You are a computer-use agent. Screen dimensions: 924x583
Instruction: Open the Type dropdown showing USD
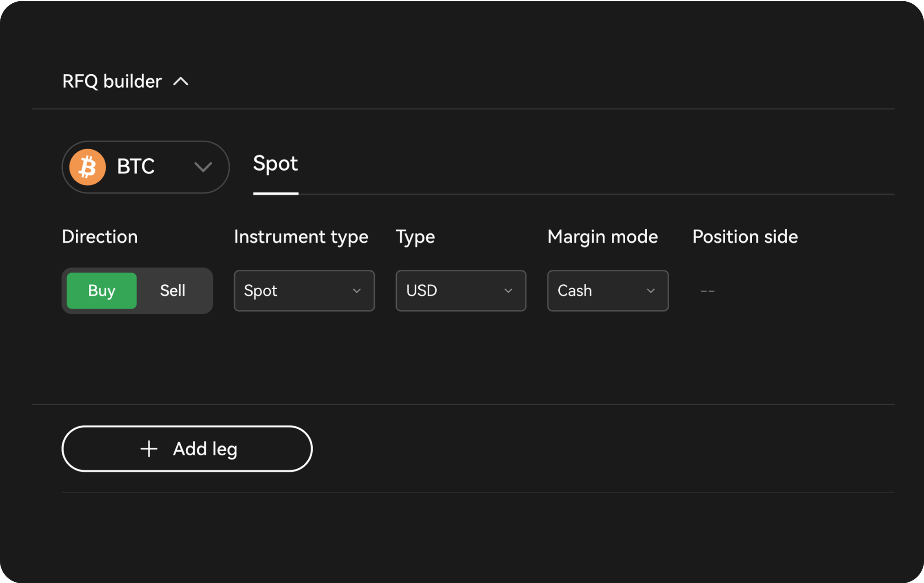click(460, 291)
